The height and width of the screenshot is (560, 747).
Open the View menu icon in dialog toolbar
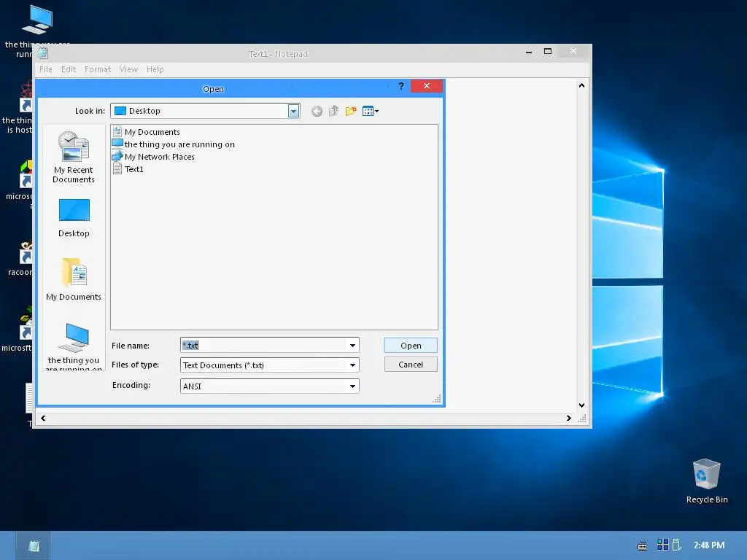point(370,111)
